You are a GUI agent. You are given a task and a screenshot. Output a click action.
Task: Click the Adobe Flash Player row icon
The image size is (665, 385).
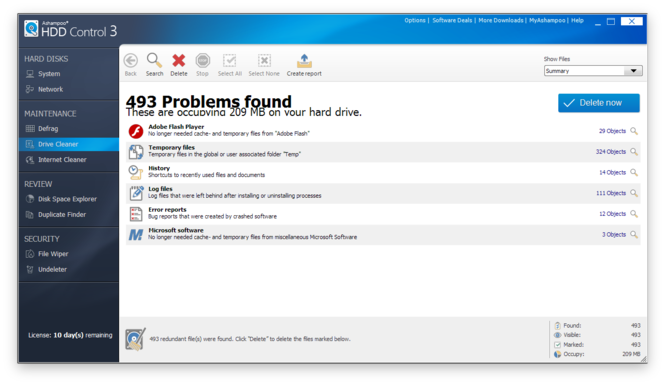tap(136, 131)
